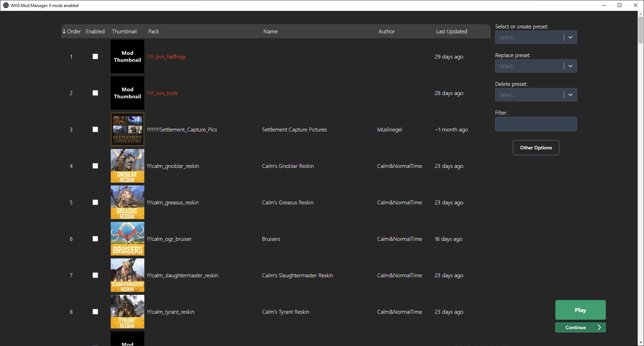This screenshot has height=346, width=644.
Task: Enable Calm's Gnoblar Reskin checkbox
Action: (x=95, y=166)
